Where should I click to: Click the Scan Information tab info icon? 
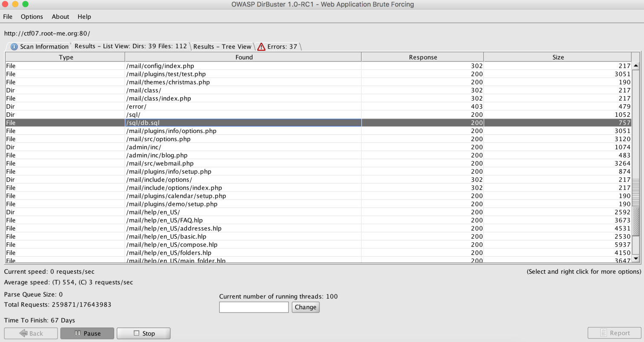[14, 46]
